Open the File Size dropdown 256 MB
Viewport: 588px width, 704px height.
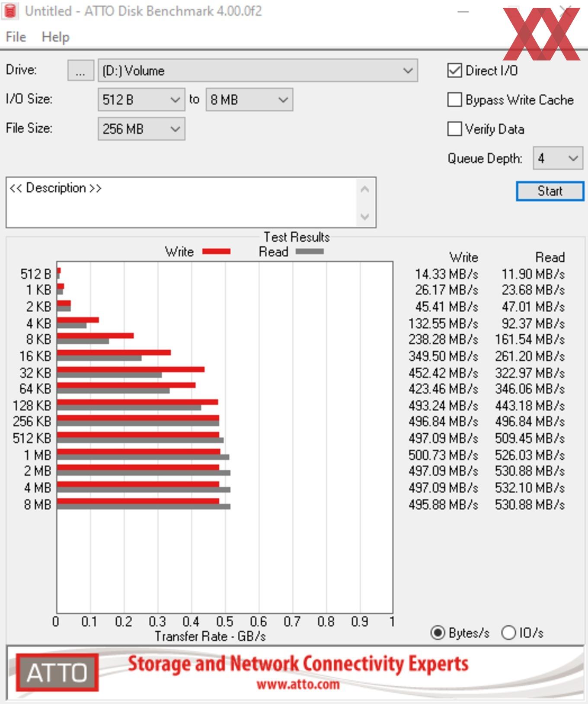[141, 129]
